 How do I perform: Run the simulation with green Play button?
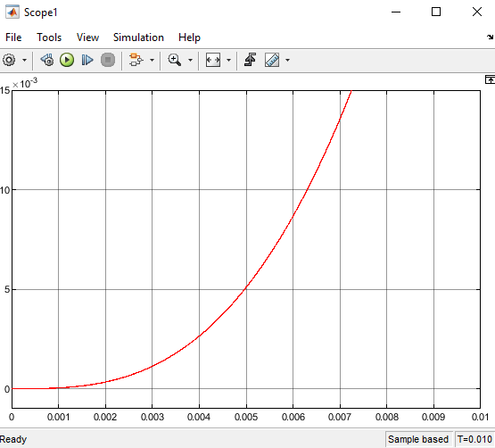(x=67, y=60)
